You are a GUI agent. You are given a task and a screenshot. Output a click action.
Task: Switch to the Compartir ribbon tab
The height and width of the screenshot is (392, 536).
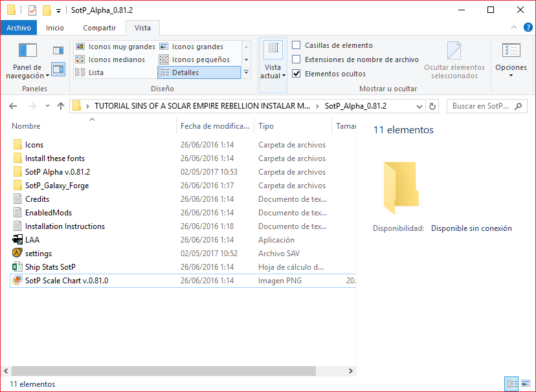click(100, 28)
